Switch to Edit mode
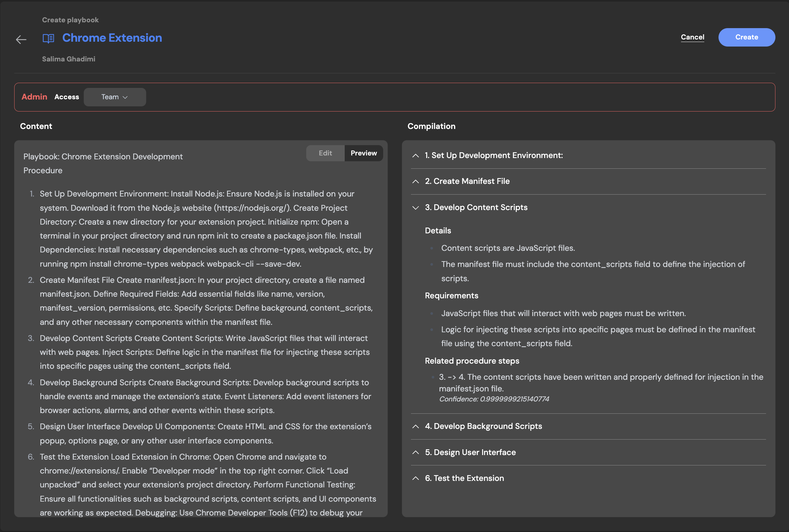This screenshot has height=532, width=789. click(x=325, y=153)
